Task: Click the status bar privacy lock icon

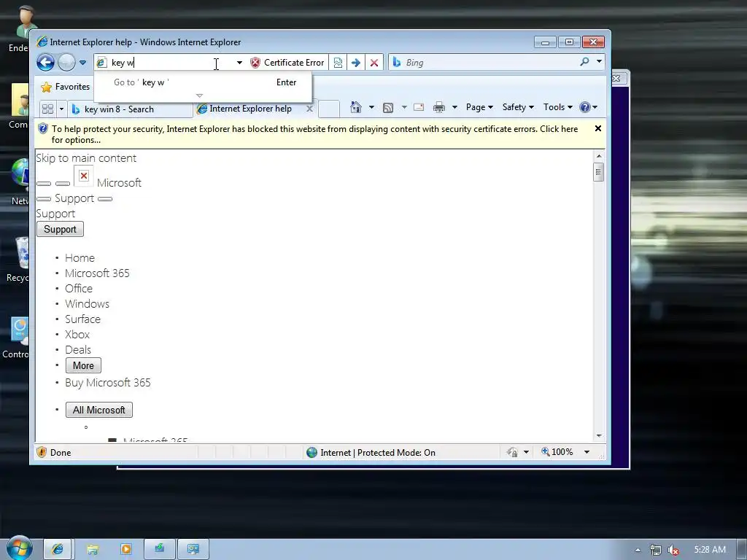Action: 513,452
